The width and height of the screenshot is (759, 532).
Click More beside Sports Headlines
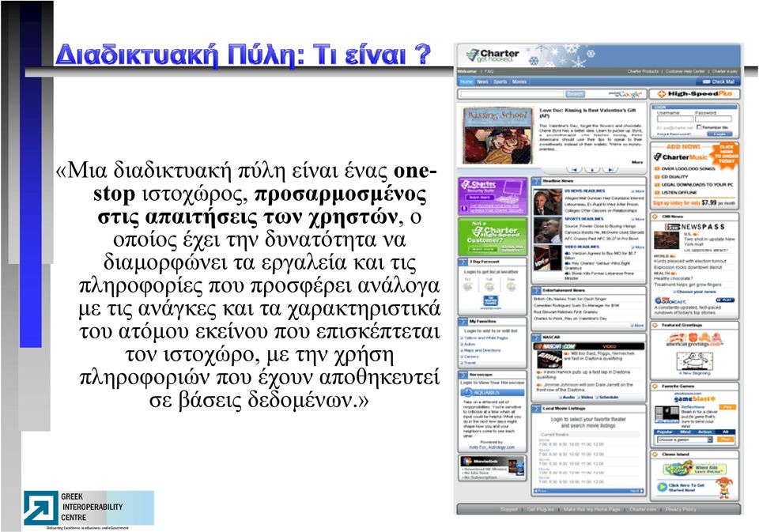coord(638,219)
